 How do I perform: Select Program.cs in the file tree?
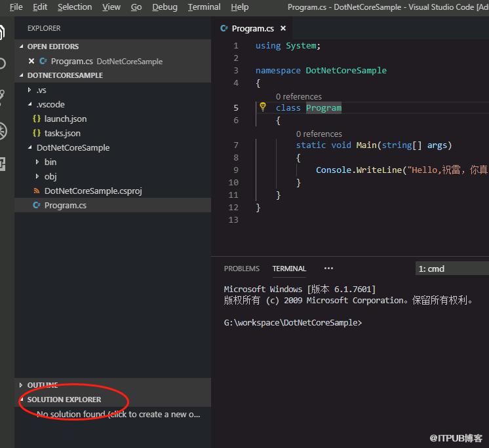[x=113, y=205]
